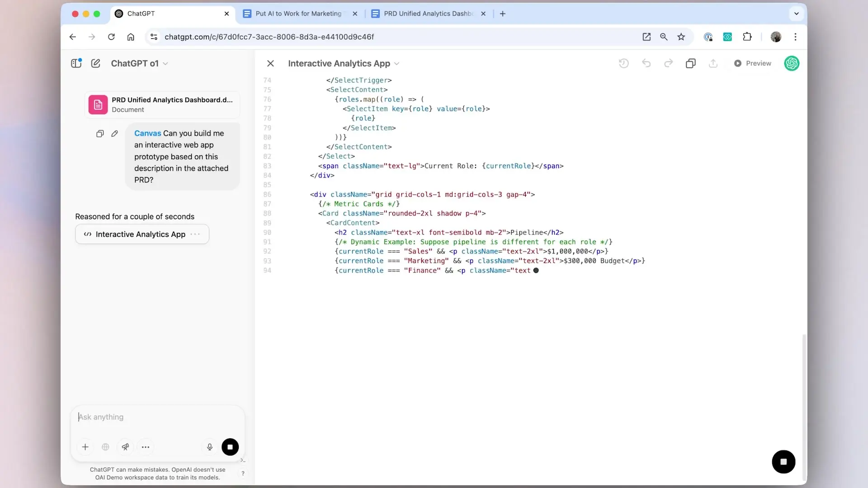Switch to the ChatGPT browser tab
This screenshot has height=488, width=868.
tap(172, 14)
